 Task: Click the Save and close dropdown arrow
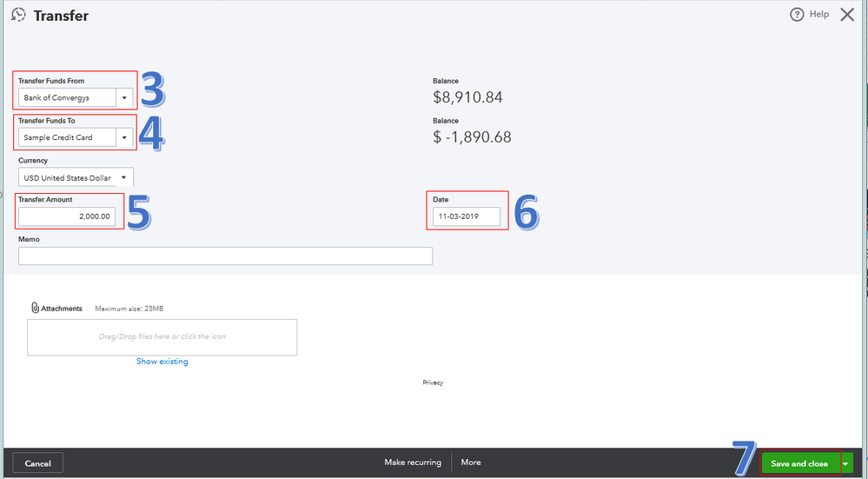pos(846,463)
